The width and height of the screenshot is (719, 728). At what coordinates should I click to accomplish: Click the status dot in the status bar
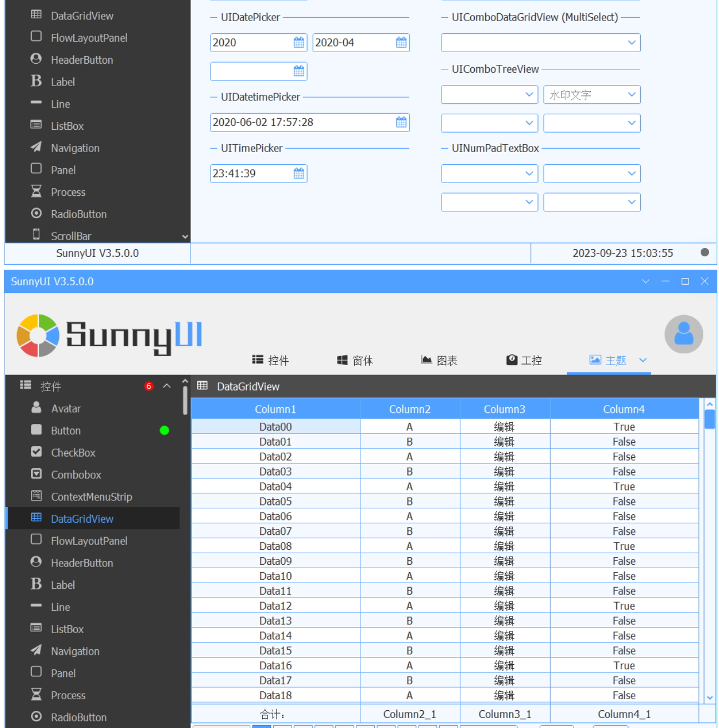pos(704,252)
